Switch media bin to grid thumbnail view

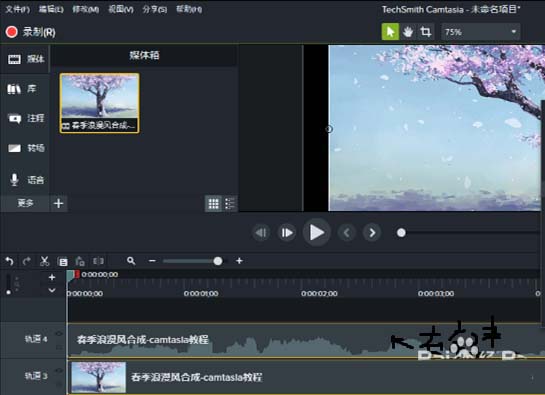[x=213, y=203]
